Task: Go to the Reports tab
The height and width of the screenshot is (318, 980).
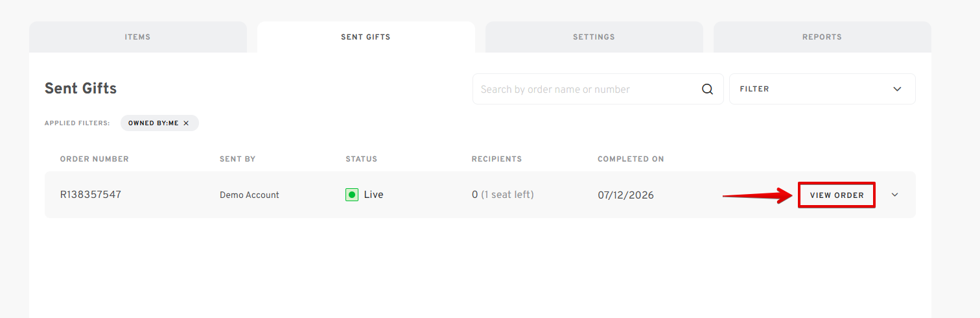Action: (822, 37)
